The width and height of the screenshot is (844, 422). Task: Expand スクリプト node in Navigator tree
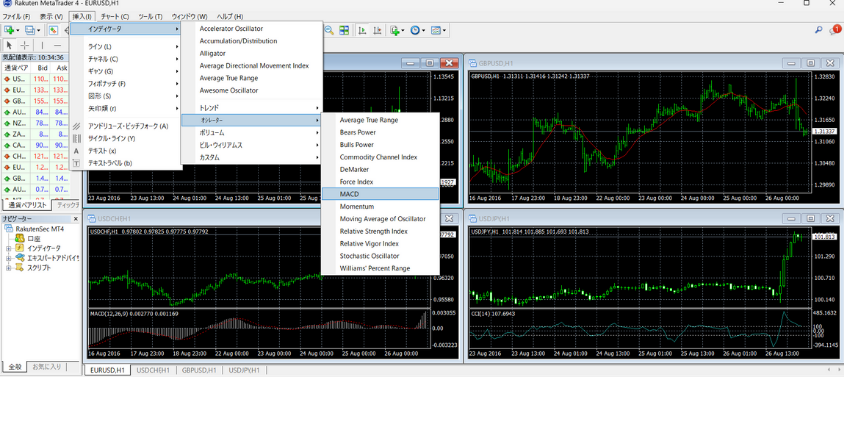click(9, 268)
